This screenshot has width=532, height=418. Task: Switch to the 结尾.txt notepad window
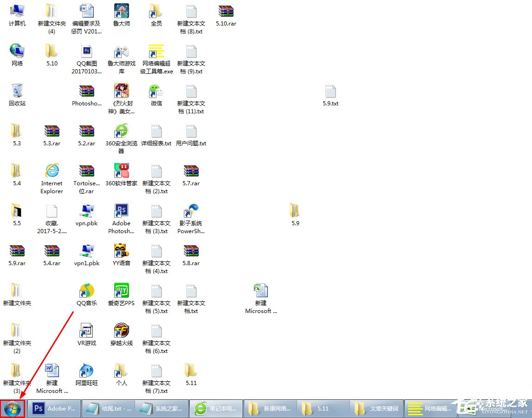coord(108,408)
